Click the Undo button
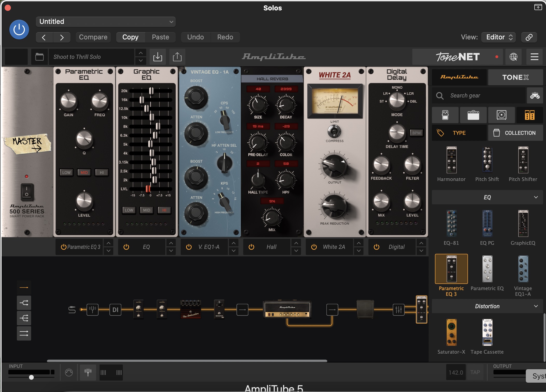The width and height of the screenshot is (546, 392). tap(195, 37)
